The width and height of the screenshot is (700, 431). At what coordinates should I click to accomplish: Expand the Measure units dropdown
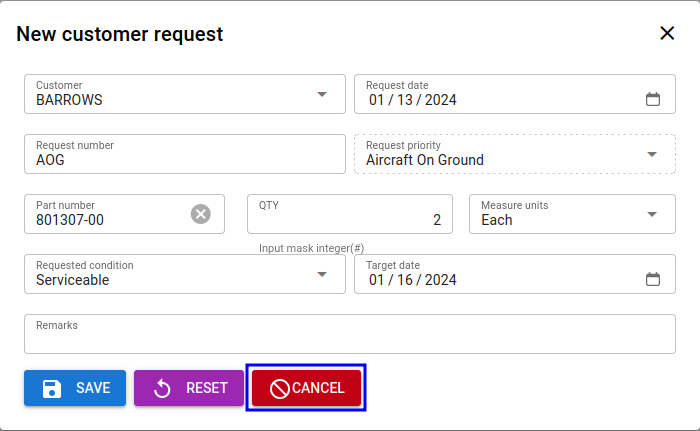coord(652,214)
